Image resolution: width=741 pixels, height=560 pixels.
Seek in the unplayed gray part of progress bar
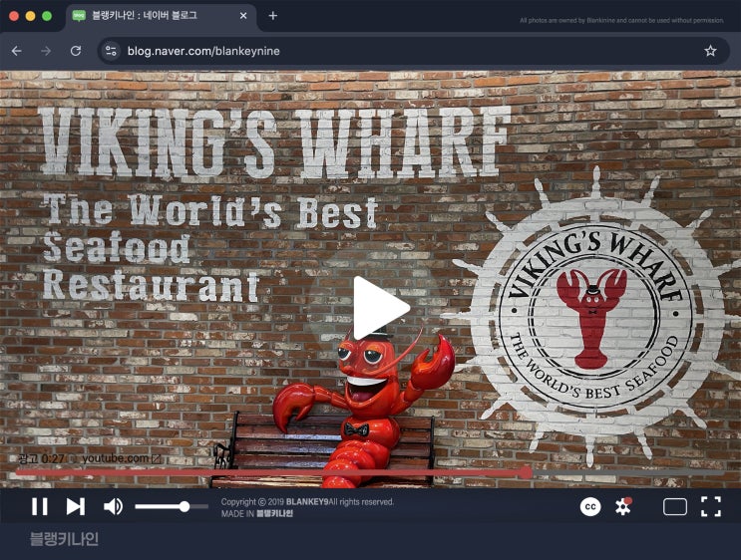coord(628,472)
